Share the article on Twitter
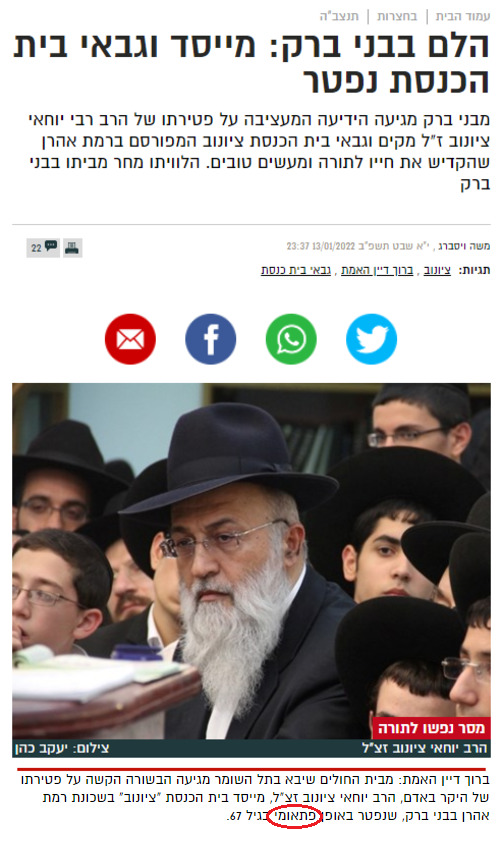This screenshot has width=503, height=846. click(371, 339)
